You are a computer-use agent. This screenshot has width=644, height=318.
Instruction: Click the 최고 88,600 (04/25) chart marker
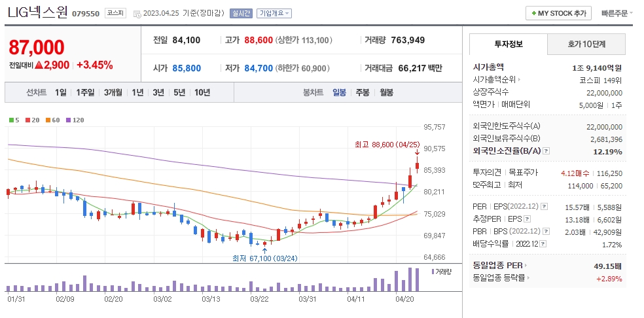[x=387, y=145]
